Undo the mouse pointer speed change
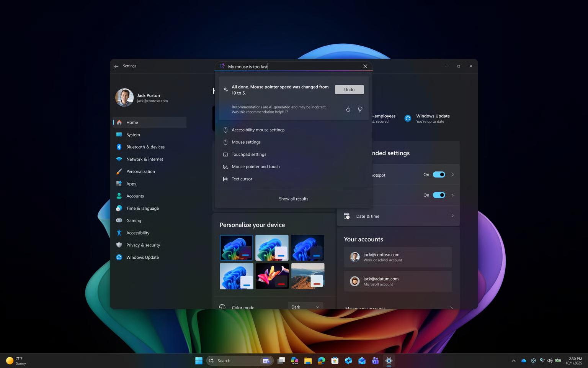 (x=349, y=90)
